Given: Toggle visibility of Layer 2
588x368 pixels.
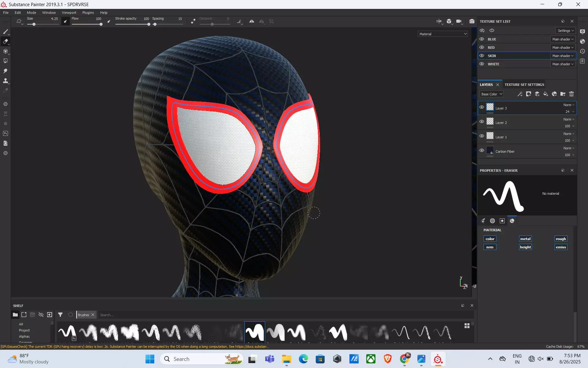Looking at the screenshot, I should (x=482, y=122).
